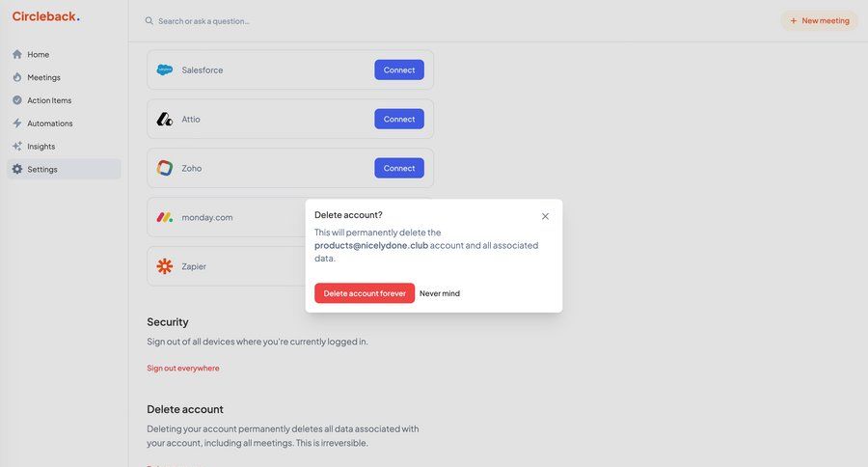Focus the search or ask field

(x=289, y=20)
